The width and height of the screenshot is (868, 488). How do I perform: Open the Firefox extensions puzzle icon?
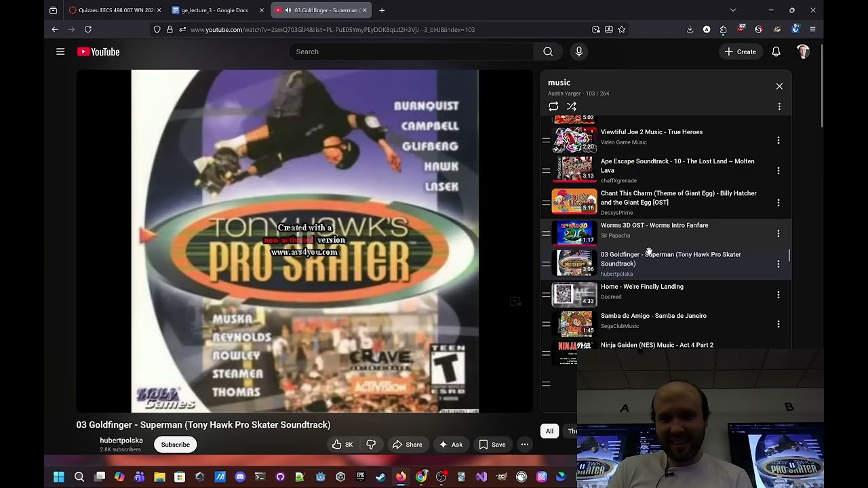[x=723, y=29]
